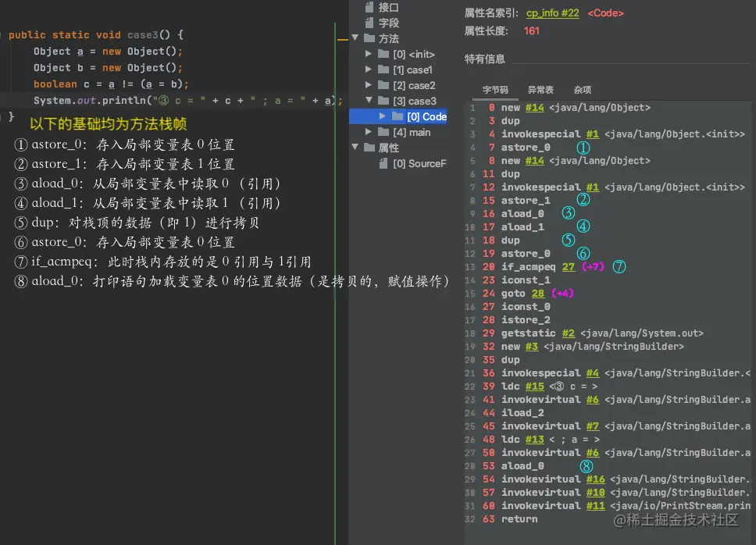This screenshot has width=756, height=545.
Task: Click the 接口 (interfaces) icon in the tree
Action: [371, 9]
